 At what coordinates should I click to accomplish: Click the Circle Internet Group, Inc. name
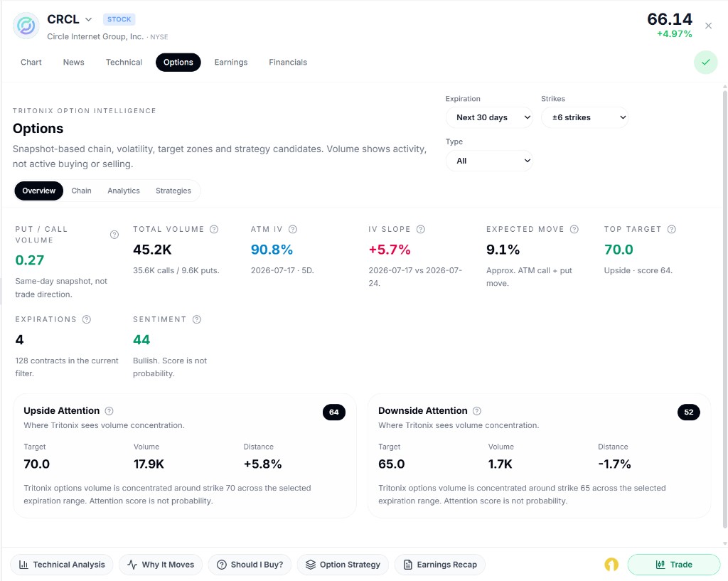click(x=95, y=37)
